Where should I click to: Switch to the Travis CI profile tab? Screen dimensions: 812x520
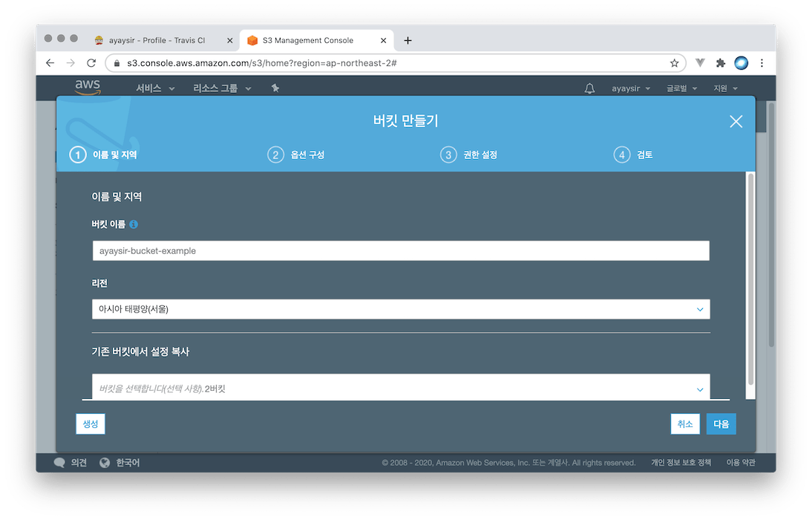coord(156,40)
